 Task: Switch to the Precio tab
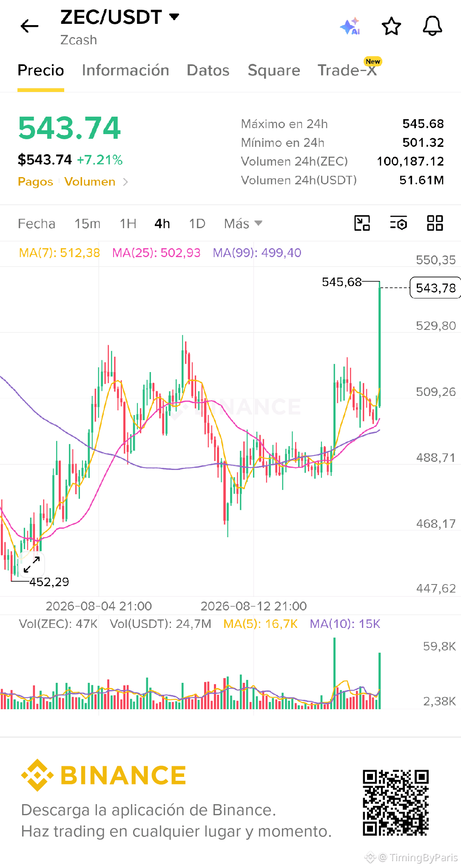[41, 70]
